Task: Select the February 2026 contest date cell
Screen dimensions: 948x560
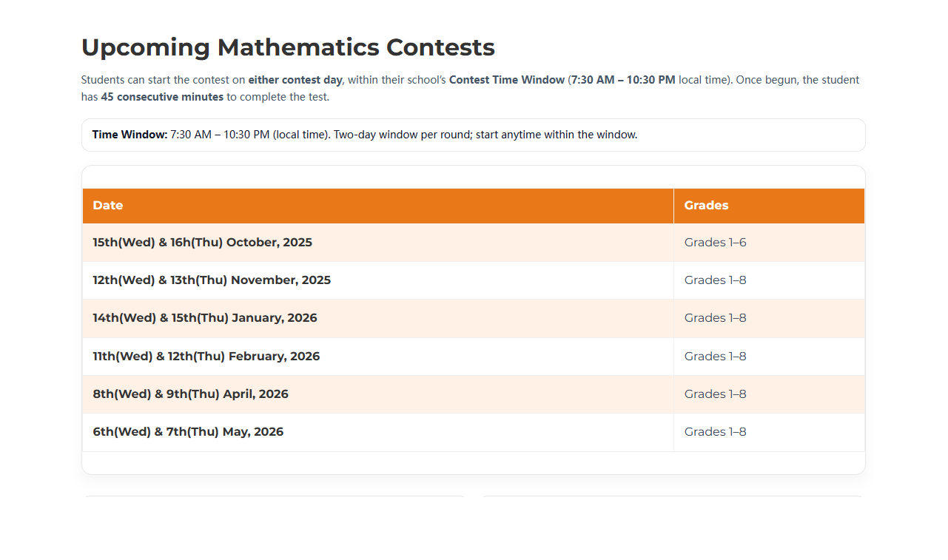Action: [x=206, y=357]
